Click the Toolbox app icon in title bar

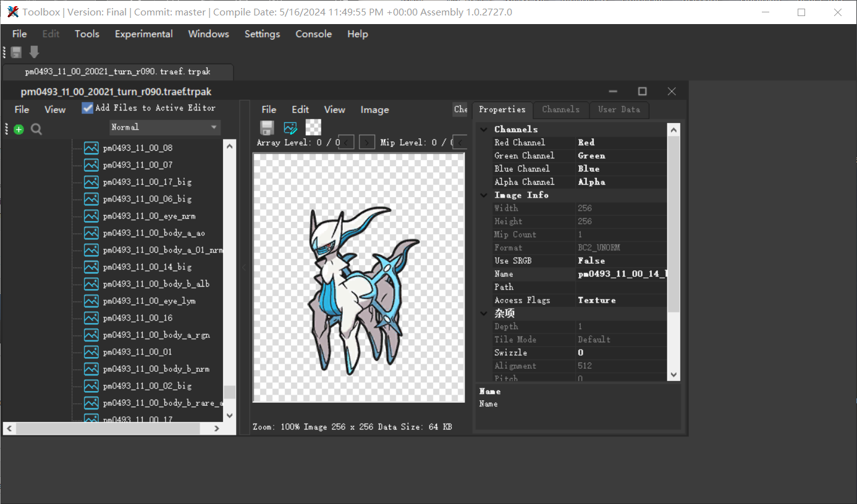12,12
